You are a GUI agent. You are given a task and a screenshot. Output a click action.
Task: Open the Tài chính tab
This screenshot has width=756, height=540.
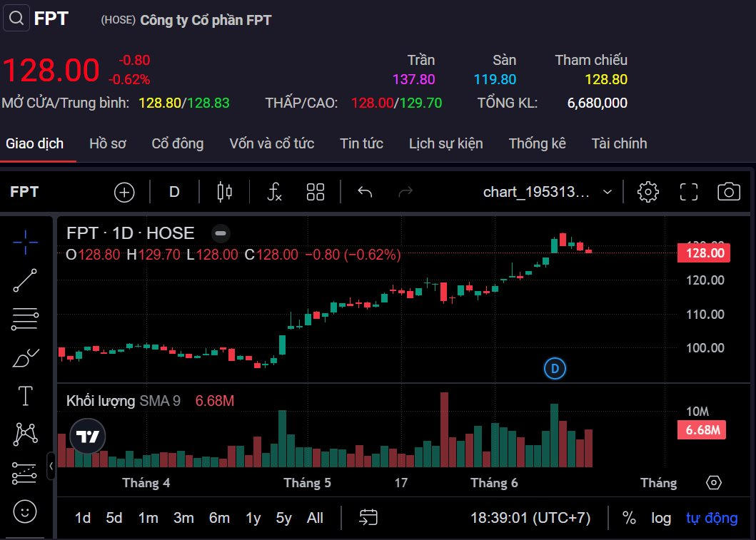coord(619,143)
